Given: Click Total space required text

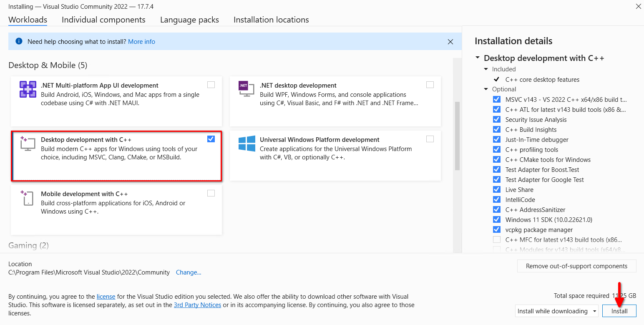Looking at the screenshot, I should coord(595,295).
